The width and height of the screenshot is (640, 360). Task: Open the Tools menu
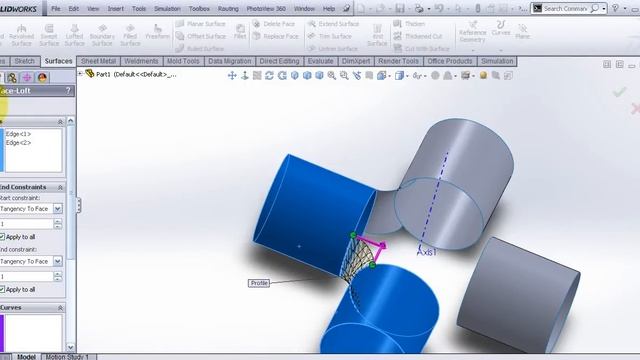(x=139, y=9)
